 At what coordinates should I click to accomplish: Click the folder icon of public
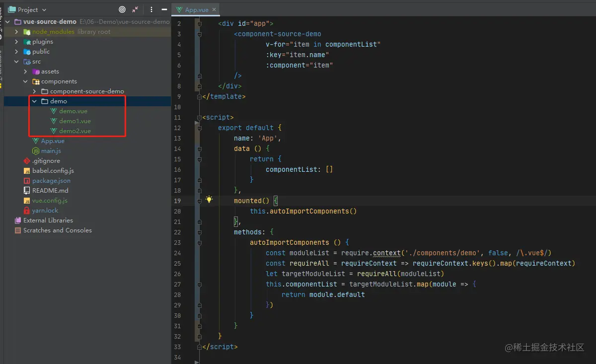click(27, 52)
